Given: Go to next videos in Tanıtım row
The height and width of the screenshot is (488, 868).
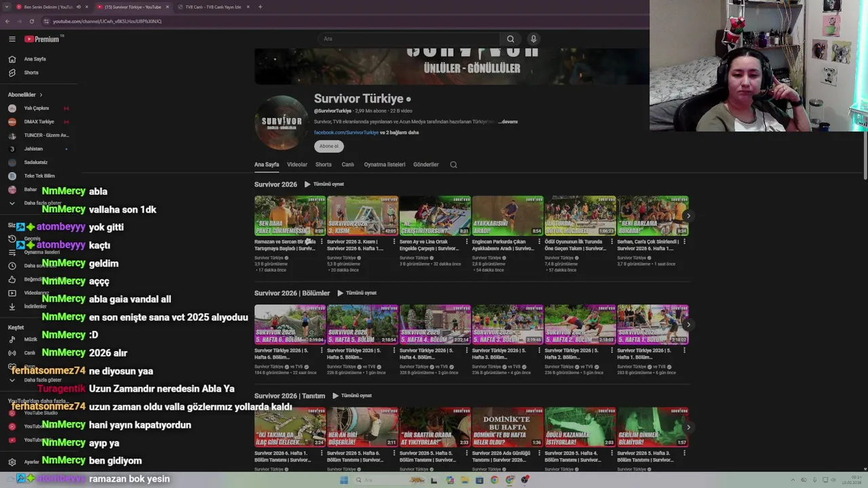Looking at the screenshot, I should [688, 428].
